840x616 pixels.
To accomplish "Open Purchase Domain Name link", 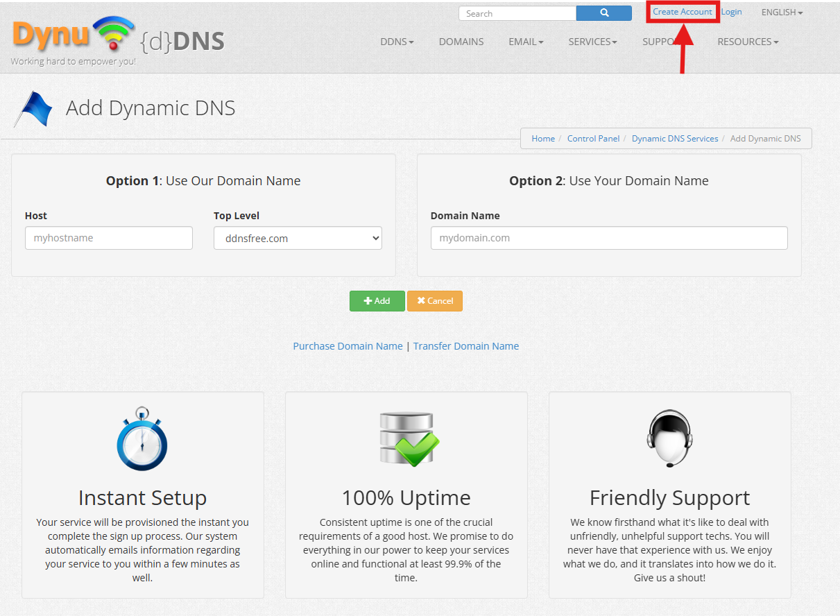I will (348, 346).
